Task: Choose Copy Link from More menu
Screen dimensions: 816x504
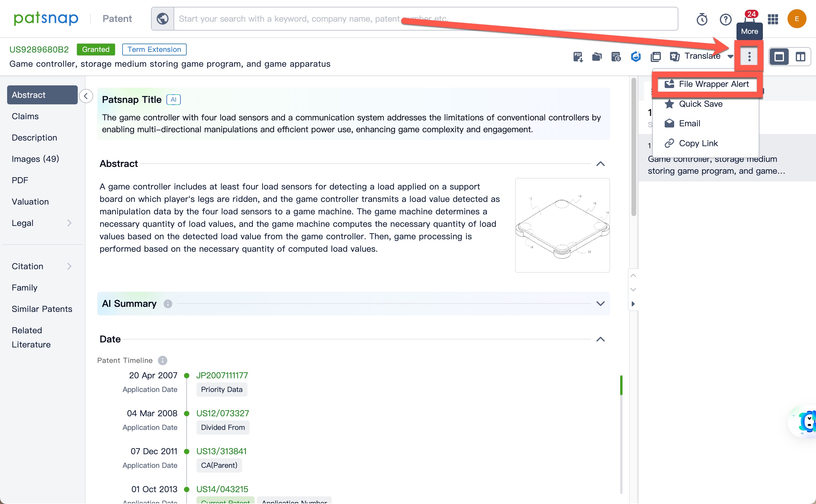Action: pyautogui.click(x=698, y=143)
